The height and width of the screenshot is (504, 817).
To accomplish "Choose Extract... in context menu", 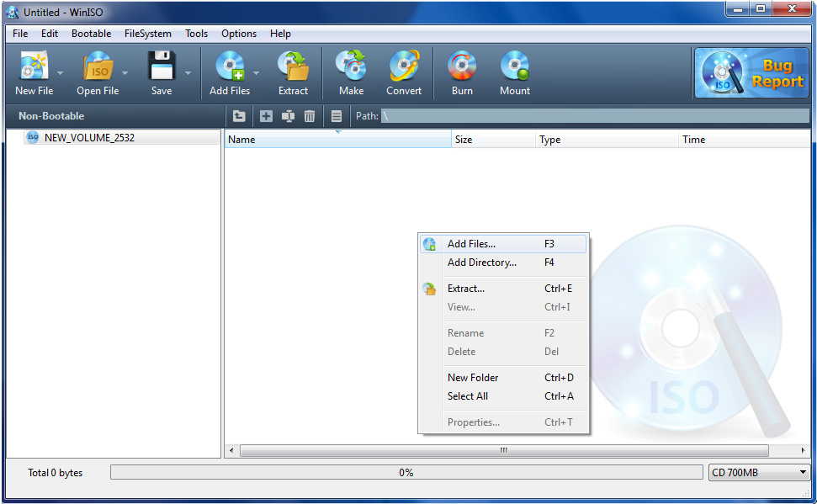I will click(503, 289).
